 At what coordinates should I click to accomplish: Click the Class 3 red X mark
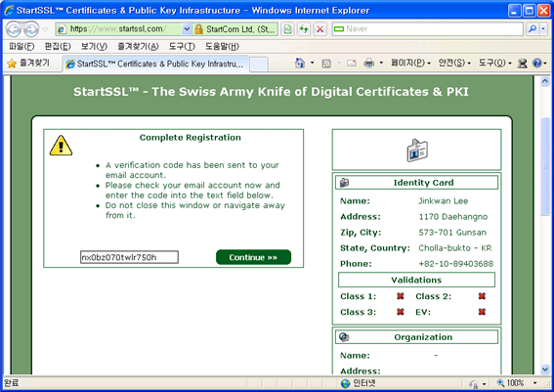(x=400, y=312)
